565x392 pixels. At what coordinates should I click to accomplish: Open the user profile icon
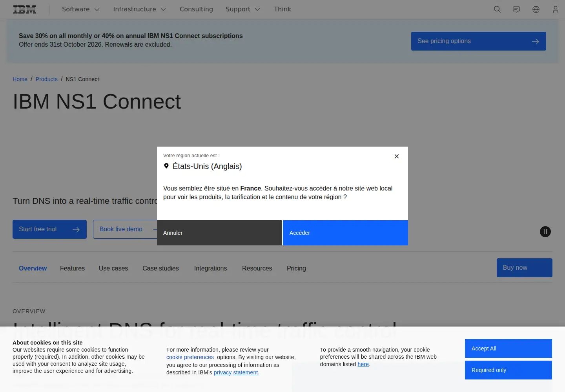(555, 9)
